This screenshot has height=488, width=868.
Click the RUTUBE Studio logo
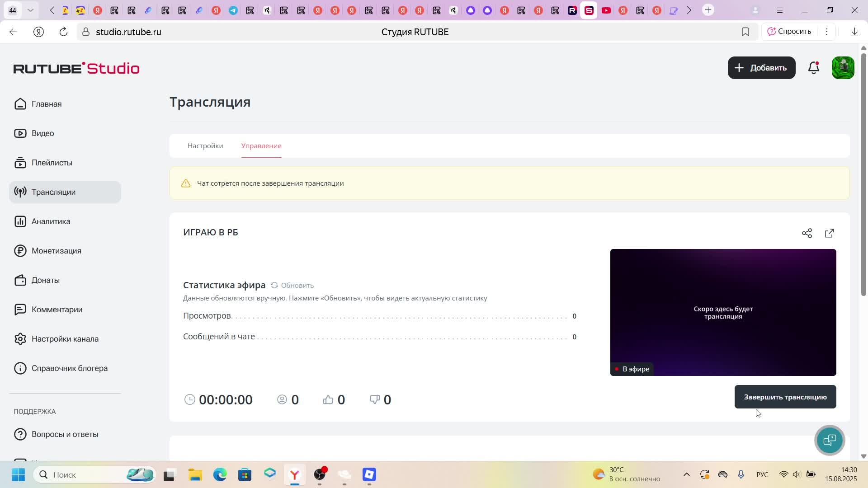pos(76,68)
